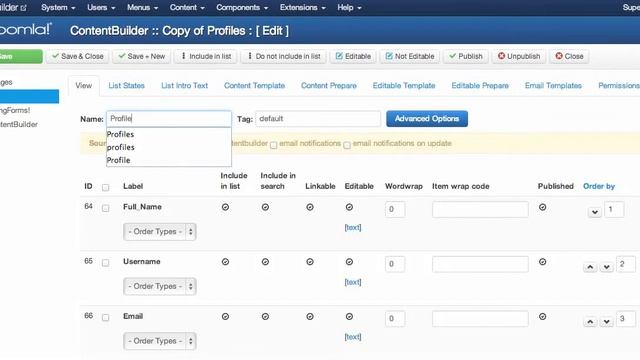Click the Close toolbar button
Viewport: 640px width, 360px height.
569,56
